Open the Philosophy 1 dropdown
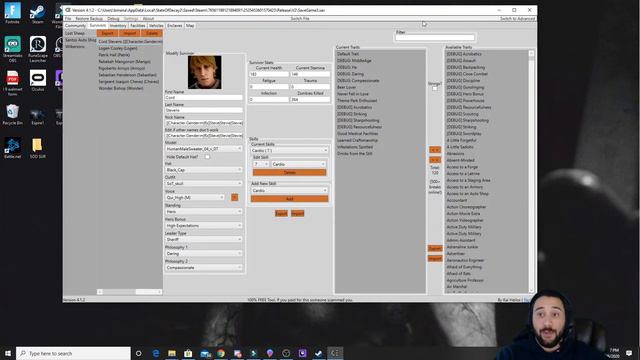640x360 pixels. click(203, 254)
